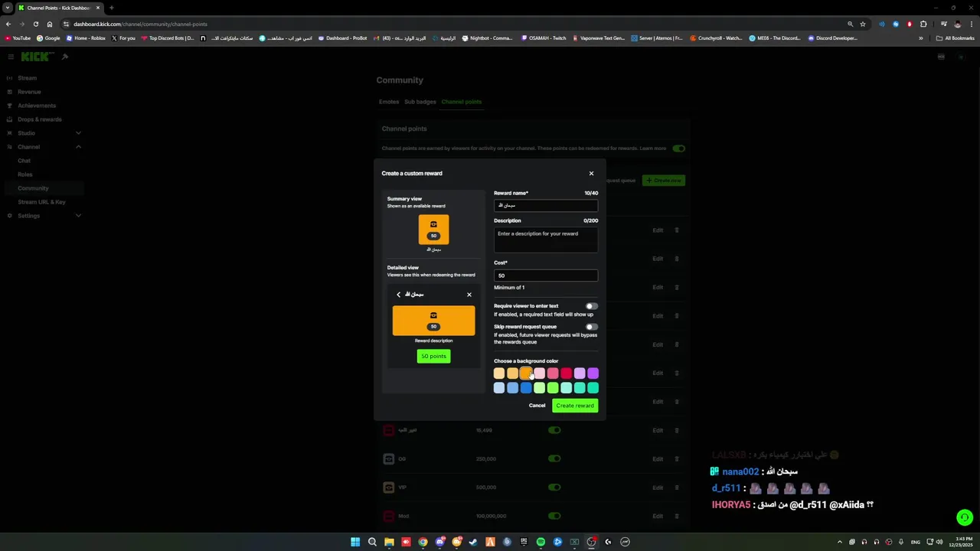Image resolution: width=980 pixels, height=551 pixels.
Task: Bookmark this page with star icon
Action: [863, 24]
